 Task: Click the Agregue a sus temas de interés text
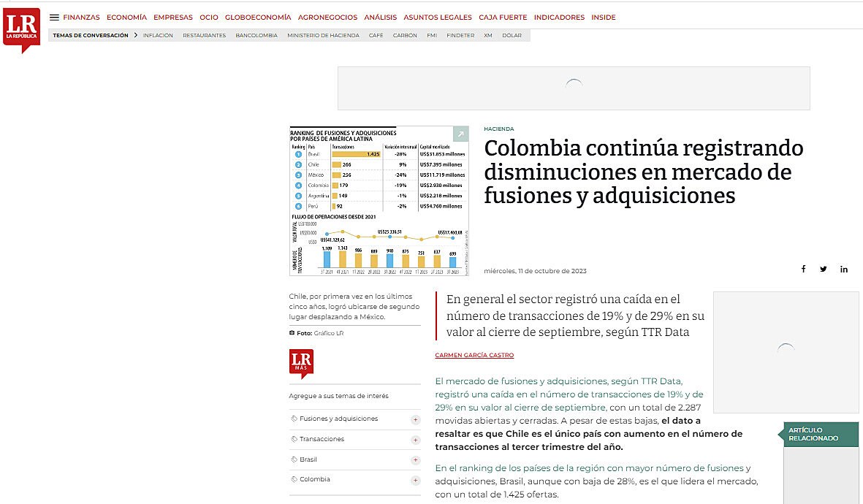point(338,396)
